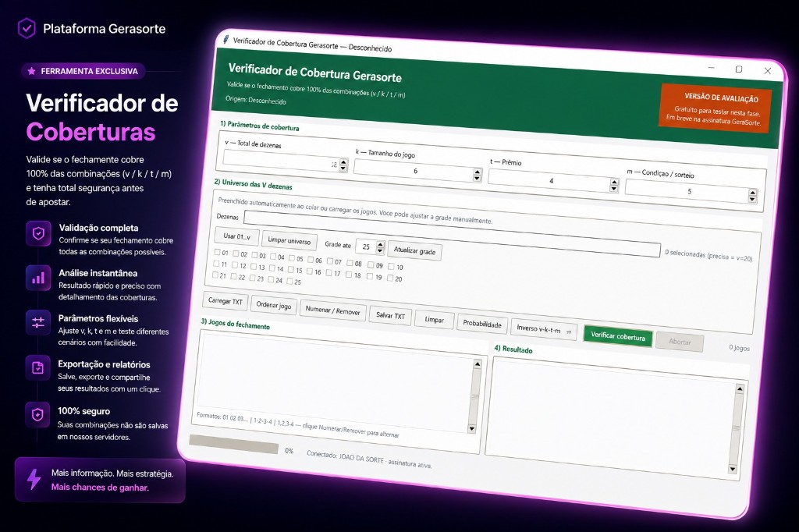The image size is (799, 532).
Task: Toggle dezena 20 checkbox
Action: tap(390, 278)
